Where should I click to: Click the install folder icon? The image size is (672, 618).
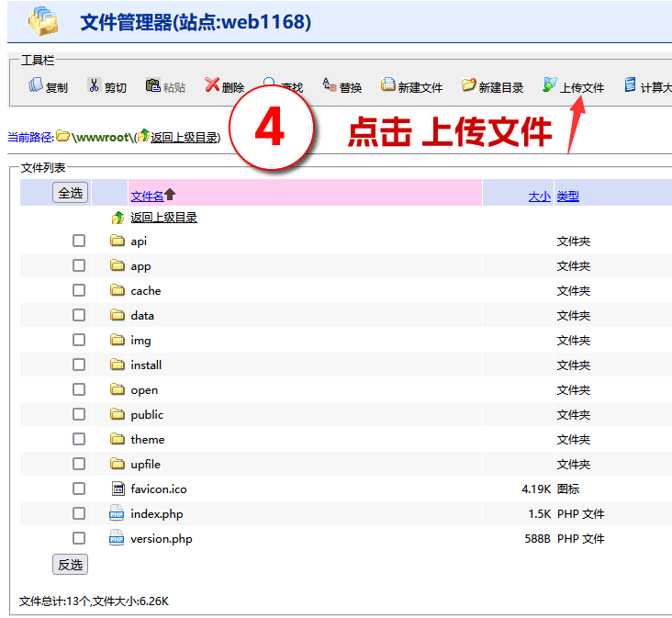(117, 365)
